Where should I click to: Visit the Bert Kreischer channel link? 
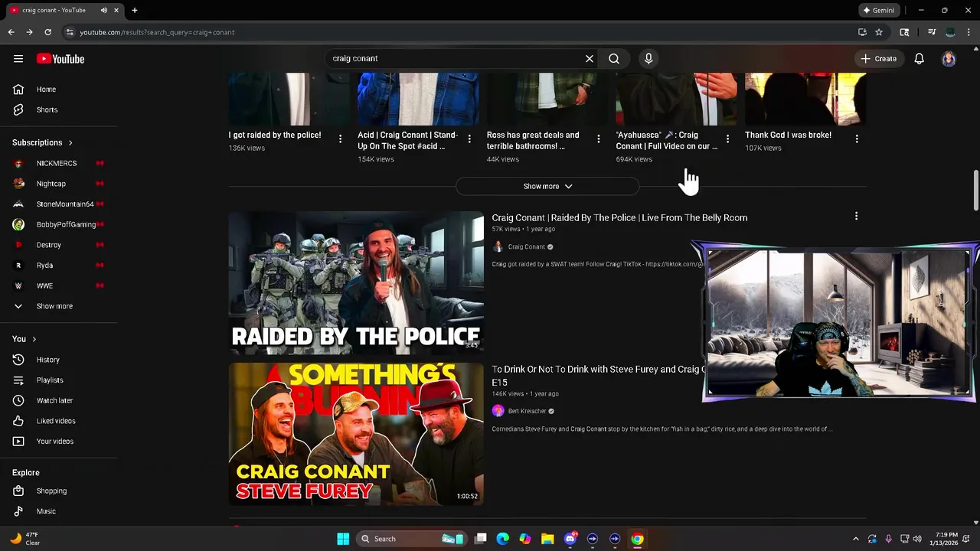pyautogui.click(x=528, y=411)
